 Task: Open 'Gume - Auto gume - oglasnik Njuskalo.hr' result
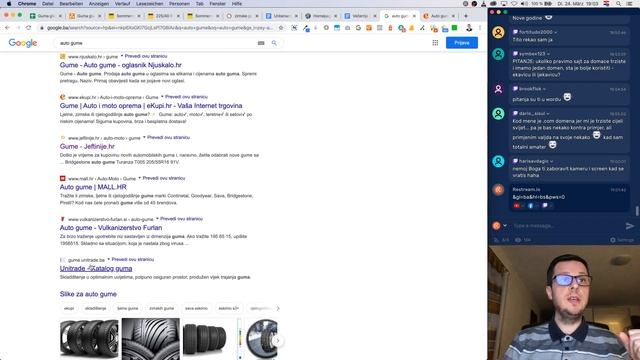pyautogui.click(x=121, y=65)
